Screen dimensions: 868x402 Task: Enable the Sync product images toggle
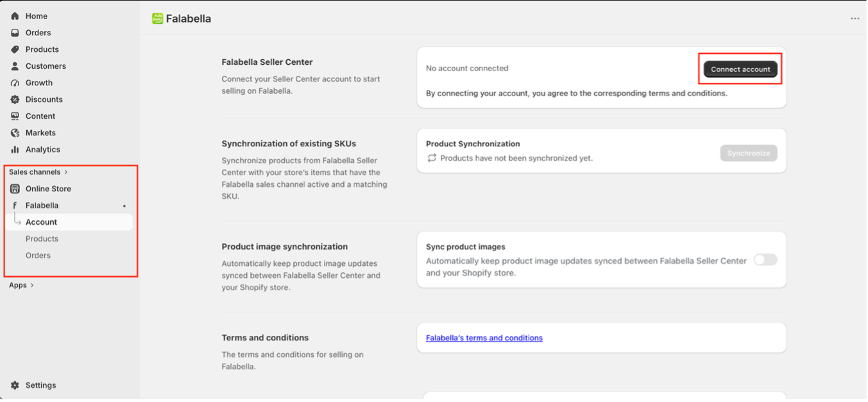click(x=765, y=259)
